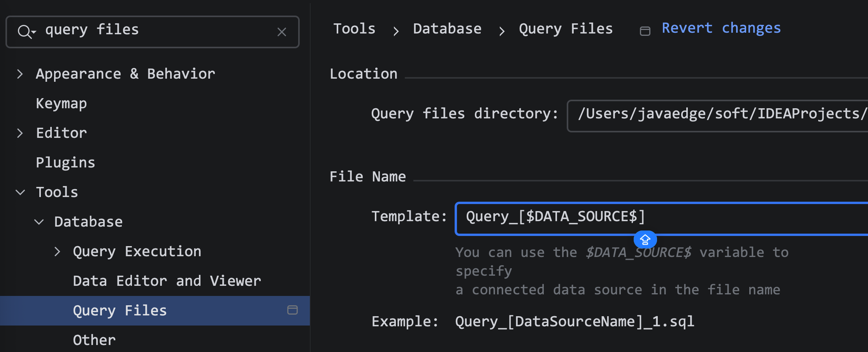Image resolution: width=868 pixels, height=352 pixels.
Task: Open the Other database settings
Action: click(94, 340)
